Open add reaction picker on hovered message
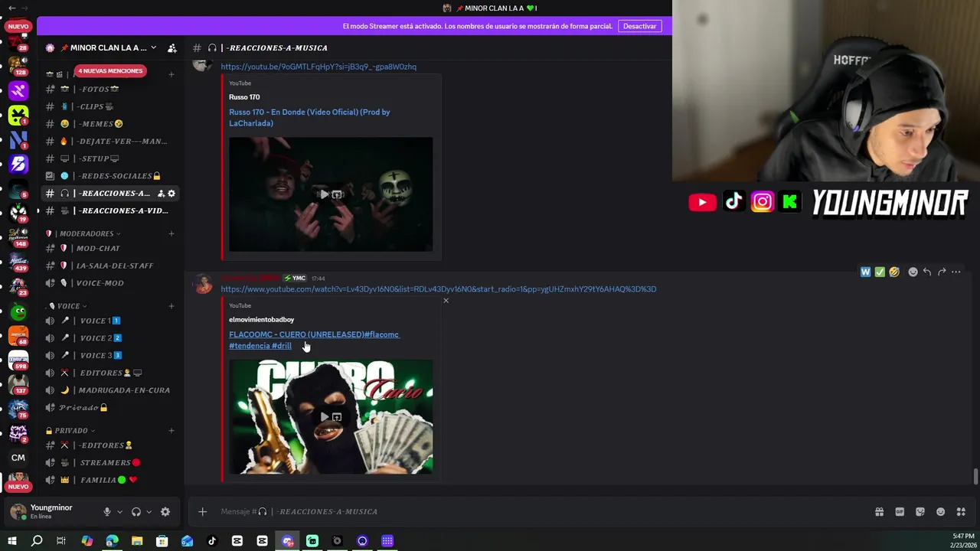 coord(913,272)
